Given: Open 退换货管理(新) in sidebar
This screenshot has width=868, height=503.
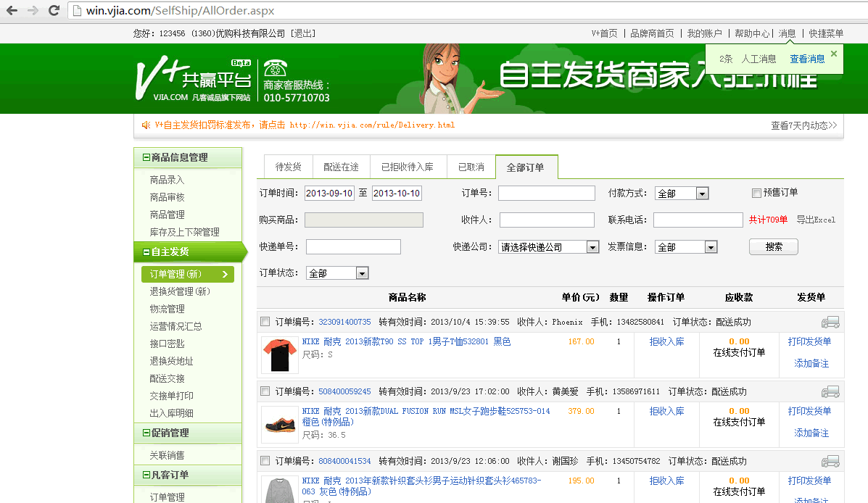Looking at the screenshot, I should coord(180,291).
